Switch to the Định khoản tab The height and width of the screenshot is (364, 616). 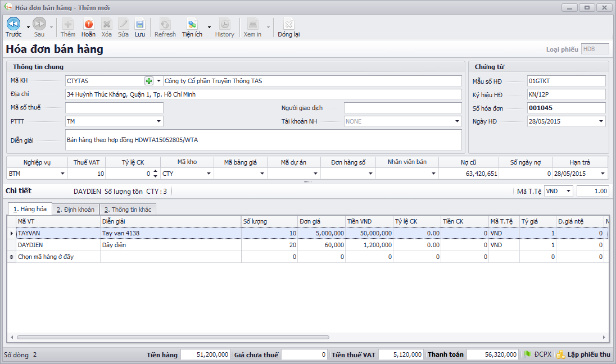click(75, 210)
